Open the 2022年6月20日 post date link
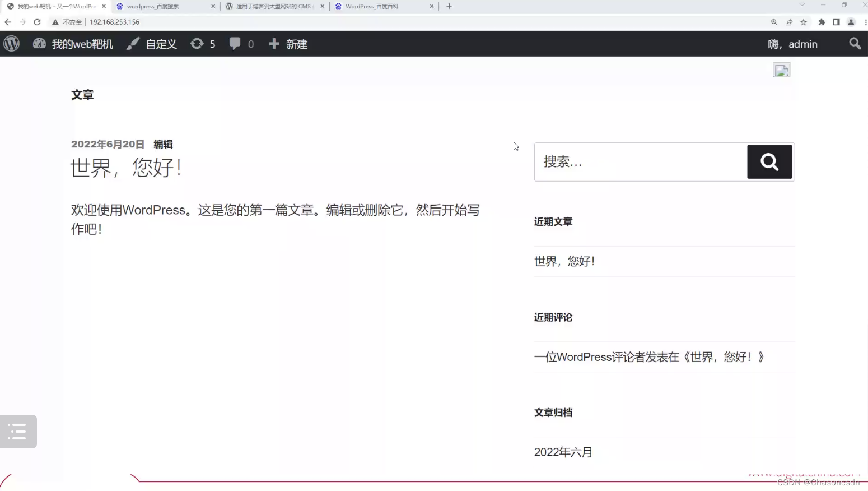The height and width of the screenshot is (491, 868). [108, 144]
